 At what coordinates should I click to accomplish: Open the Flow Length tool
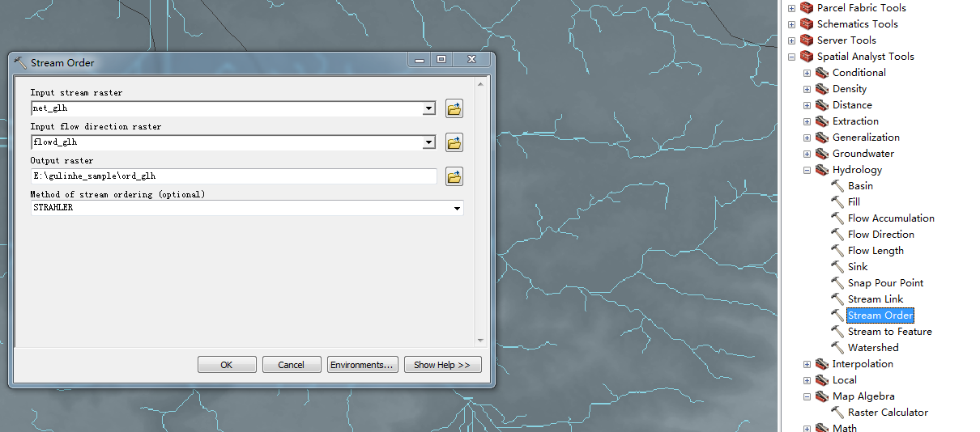[876, 251]
